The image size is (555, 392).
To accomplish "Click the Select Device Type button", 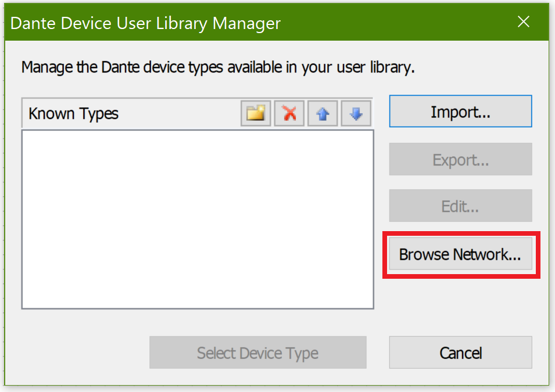I will coord(257,353).
